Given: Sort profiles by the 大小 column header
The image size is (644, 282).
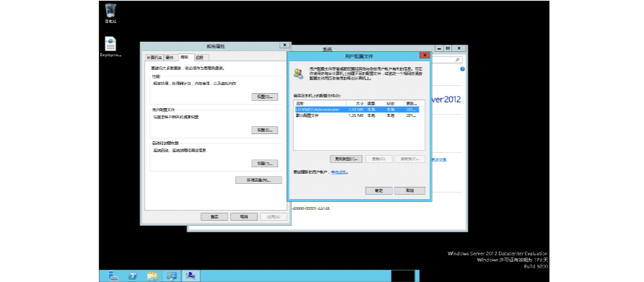Looking at the screenshot, I should 354,103.
